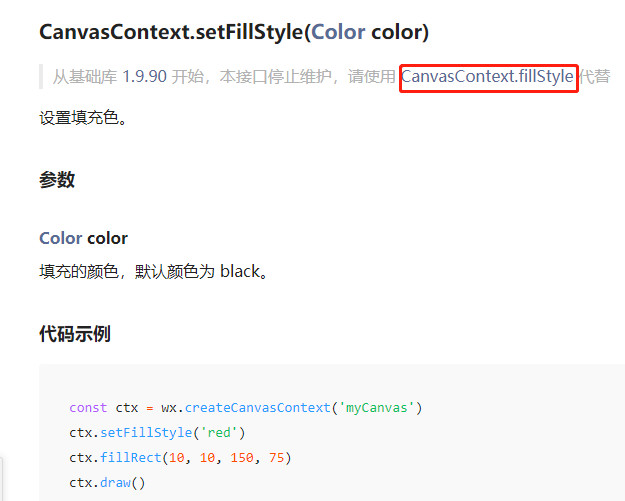Click draw in the last code line

click(x=115, y=483)
